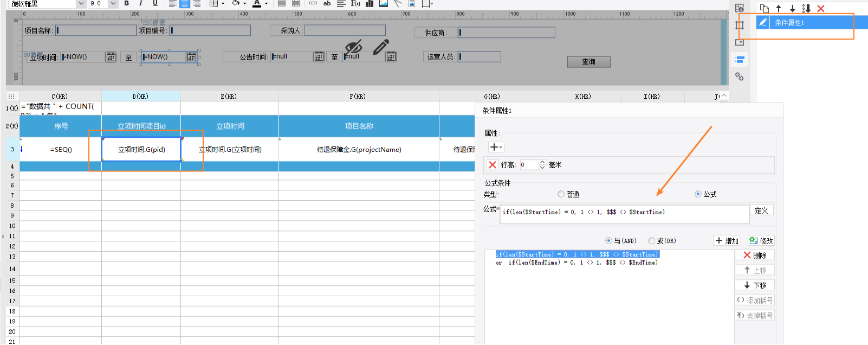Viewport: 868px width, 345px height.
Task: Insert a chart with bar chart icon
Action: (x=370, y=3)
